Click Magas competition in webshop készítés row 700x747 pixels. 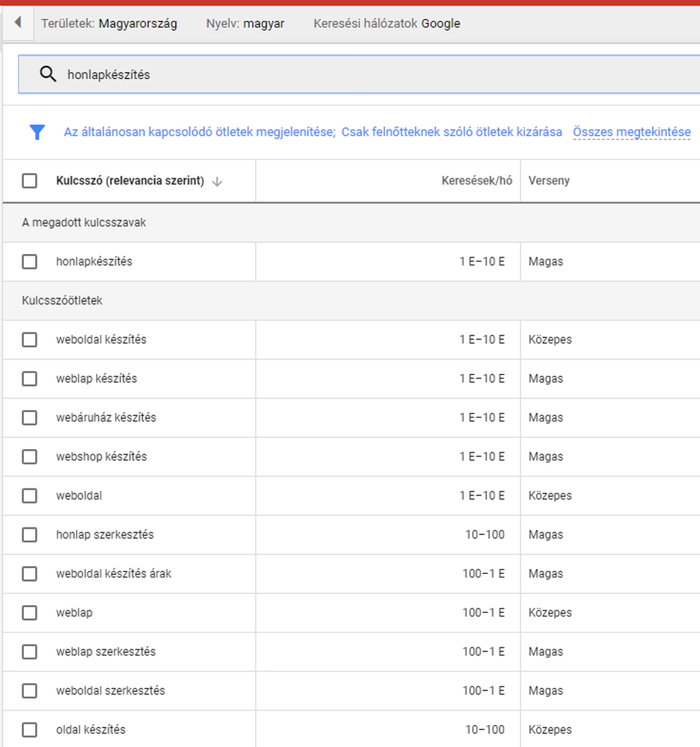(546, 457)
